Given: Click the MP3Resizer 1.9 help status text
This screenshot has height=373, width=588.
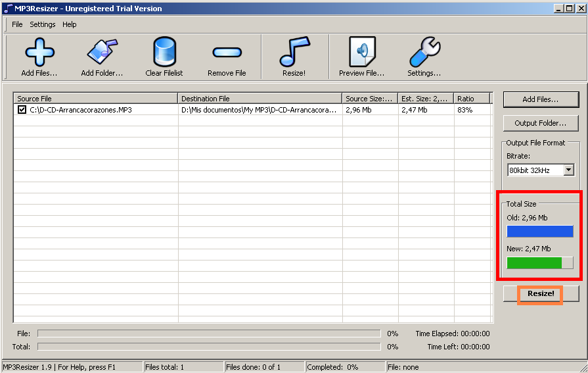Looking at the screenshot, I should pos(59,367).
